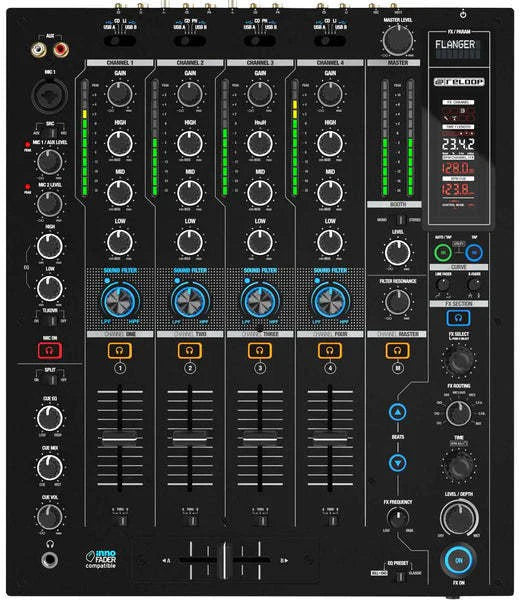Click the blue FX Section cue button
The height and width of the screenshot is (600, 520).
click(x=458, y=318)
